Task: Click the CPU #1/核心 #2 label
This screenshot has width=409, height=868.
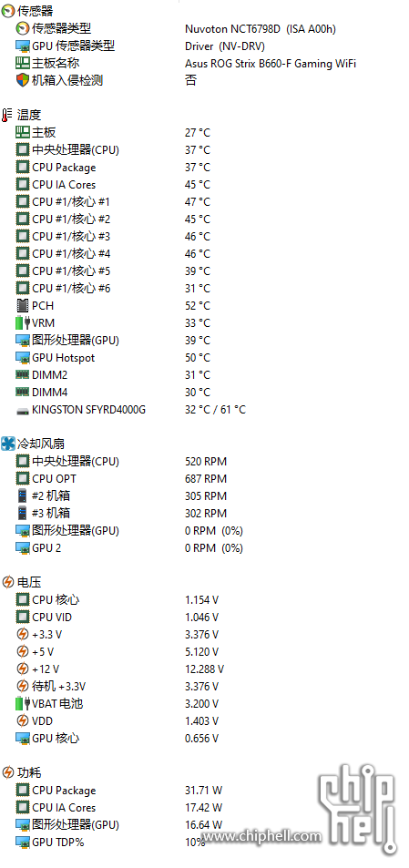Action: 71,220
